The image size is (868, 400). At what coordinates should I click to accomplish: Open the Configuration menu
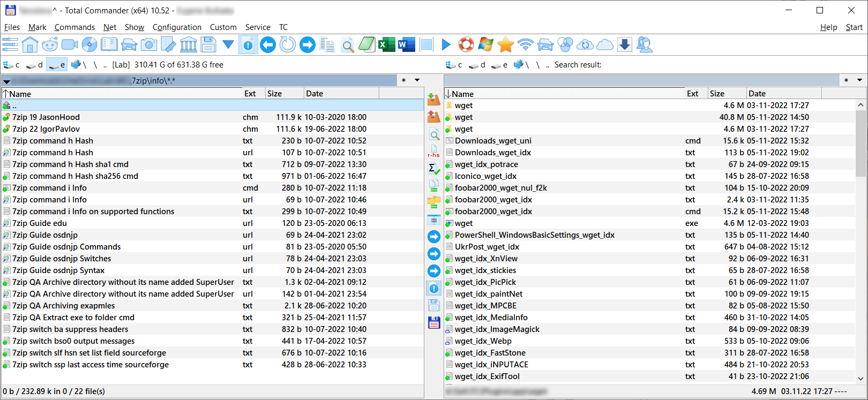click(177, 27)
